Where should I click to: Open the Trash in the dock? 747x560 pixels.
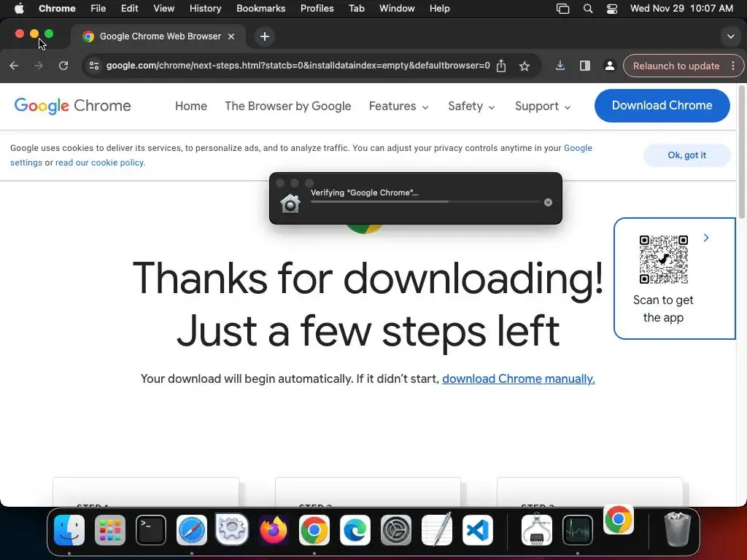(677, 529)
